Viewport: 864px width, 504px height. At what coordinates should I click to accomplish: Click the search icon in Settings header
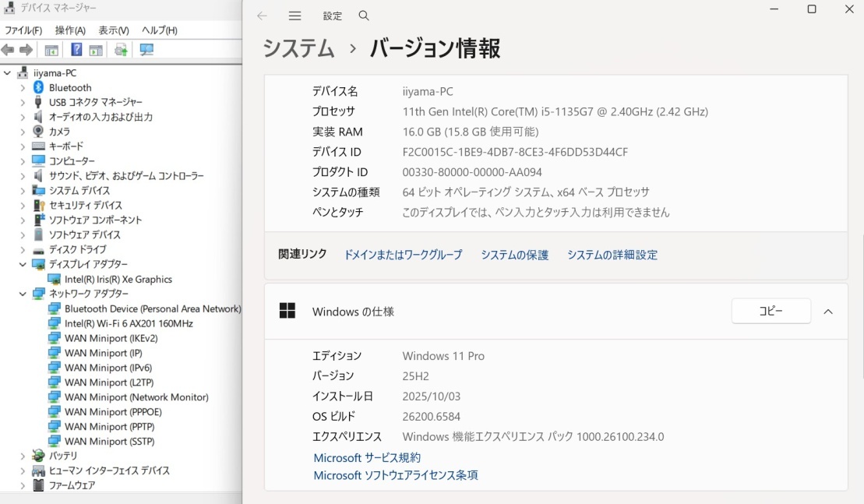(364, 16)
